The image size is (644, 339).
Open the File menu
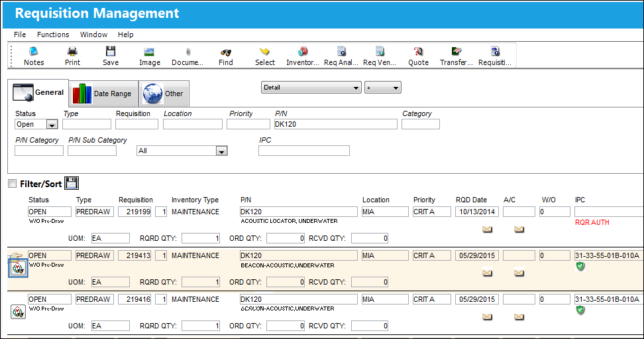point(20,34)
